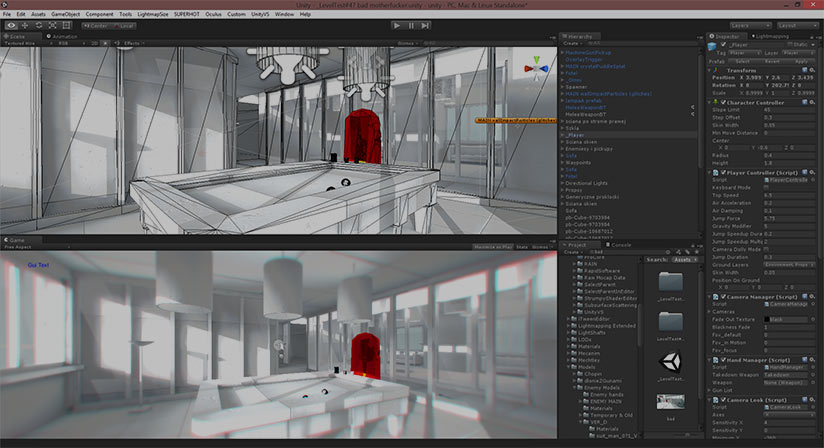Screen dimensions: 824x448
Task: Open the Unity scene asset icon
Action: [x=671, y=362]
